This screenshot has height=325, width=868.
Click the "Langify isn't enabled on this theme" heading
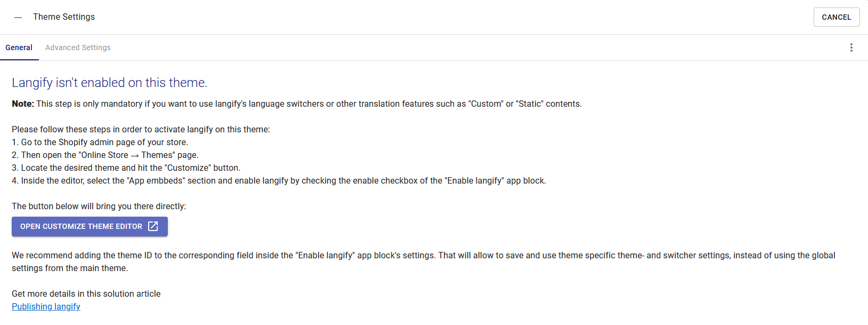click(x=109, y=83)
